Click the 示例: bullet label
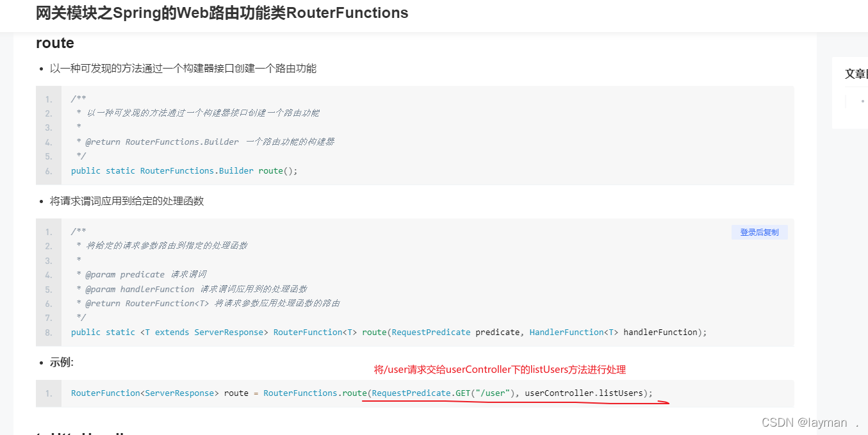The width and height of the screenshot is (868, 435). [61, 362]
